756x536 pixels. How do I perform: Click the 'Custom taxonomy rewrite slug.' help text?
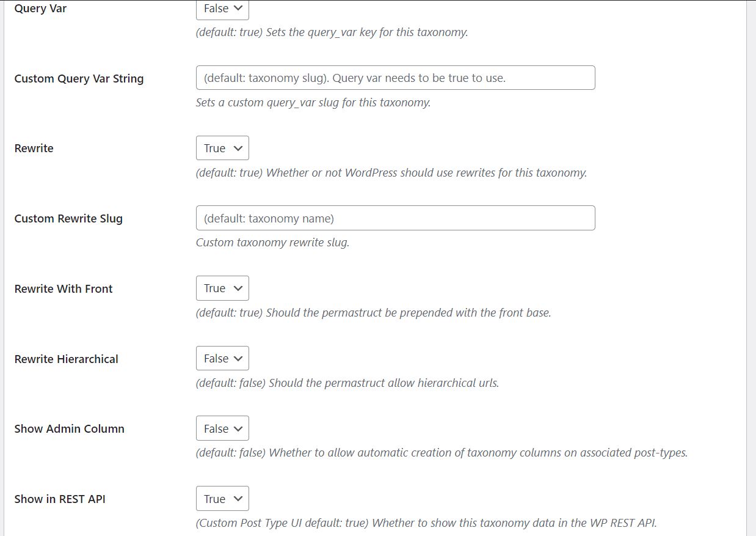(272, 243)
